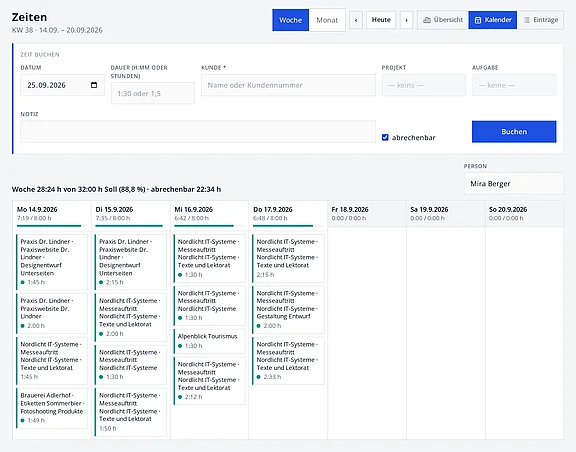Image resolution: width=576 pixels, height=452 pixels.
Task: Focus the Dauer duration field
Action: pyautogui.click(x=153, y=93)
